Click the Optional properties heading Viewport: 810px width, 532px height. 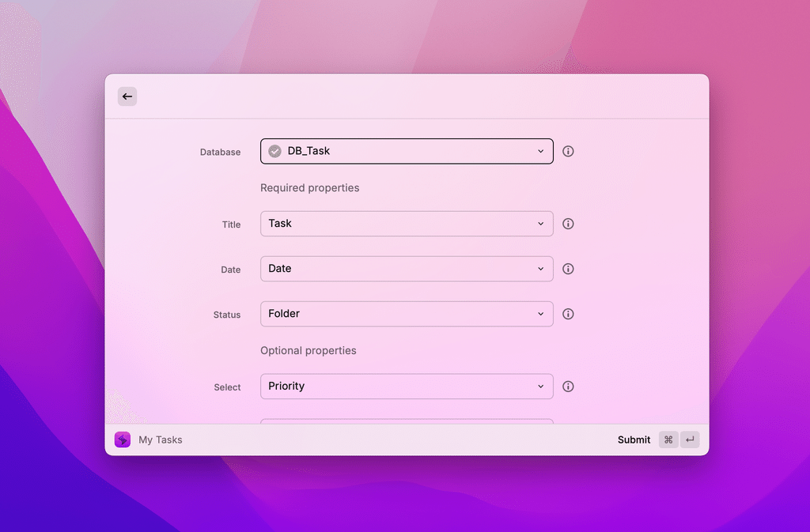pyautogui.click(x=308, y=350)
